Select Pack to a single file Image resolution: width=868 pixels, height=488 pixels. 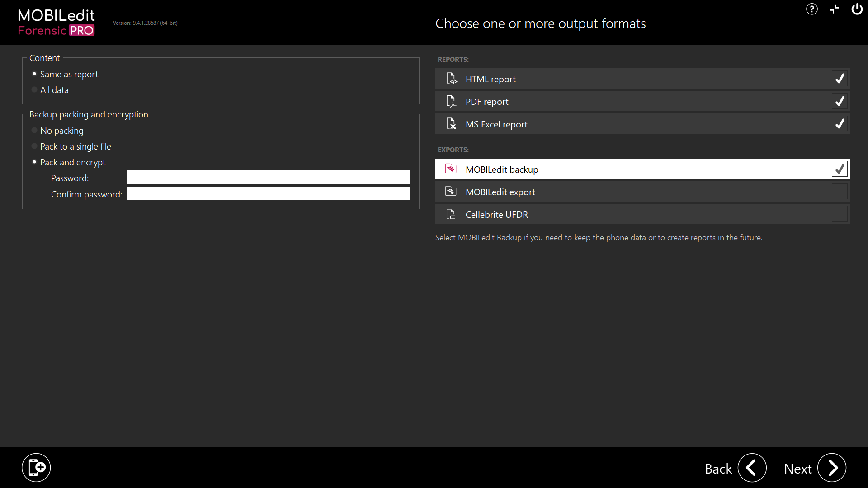(34, 146)
